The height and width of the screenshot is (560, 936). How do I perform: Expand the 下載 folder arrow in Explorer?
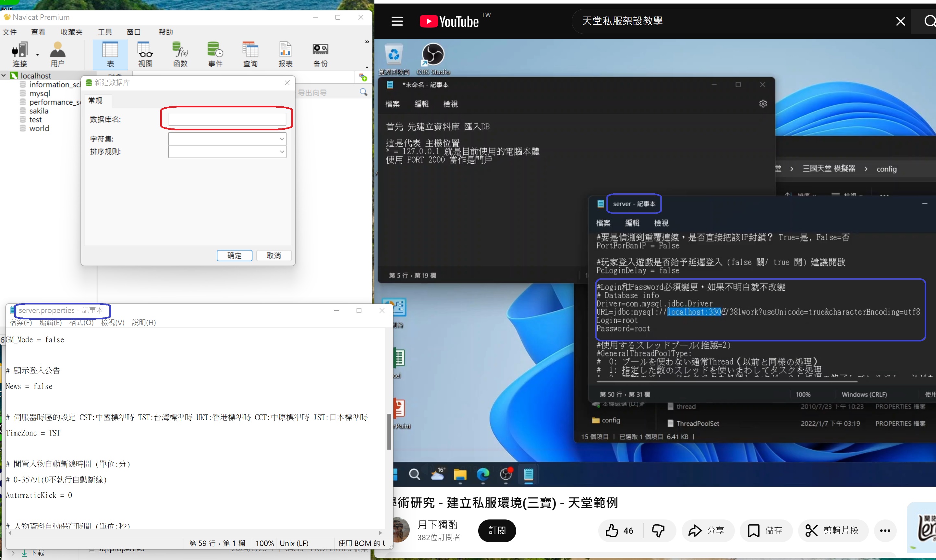(14, 553)
